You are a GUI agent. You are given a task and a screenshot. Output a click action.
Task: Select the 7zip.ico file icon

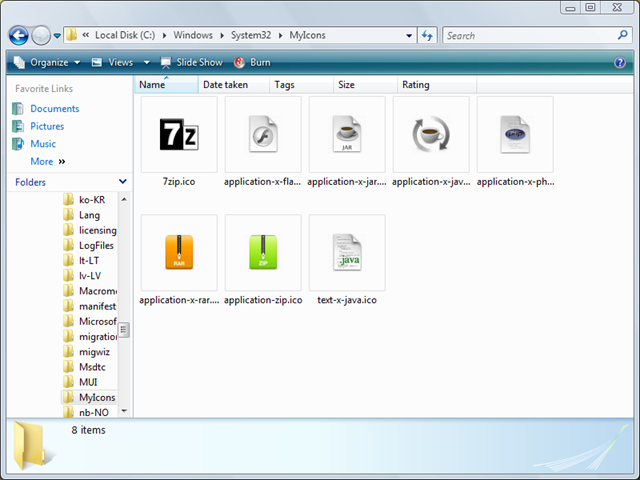pos(179,134)
